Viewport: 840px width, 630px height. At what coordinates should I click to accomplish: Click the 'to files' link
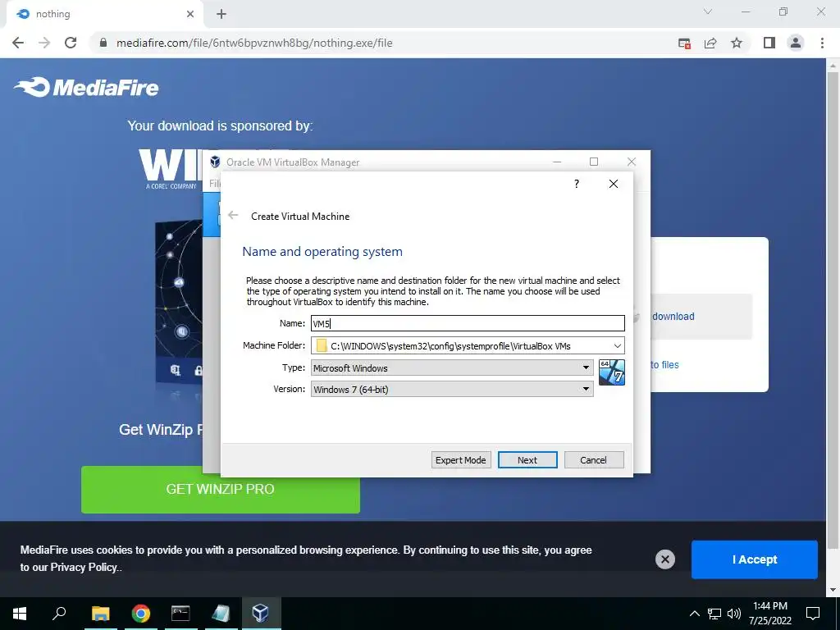[664, 364]
